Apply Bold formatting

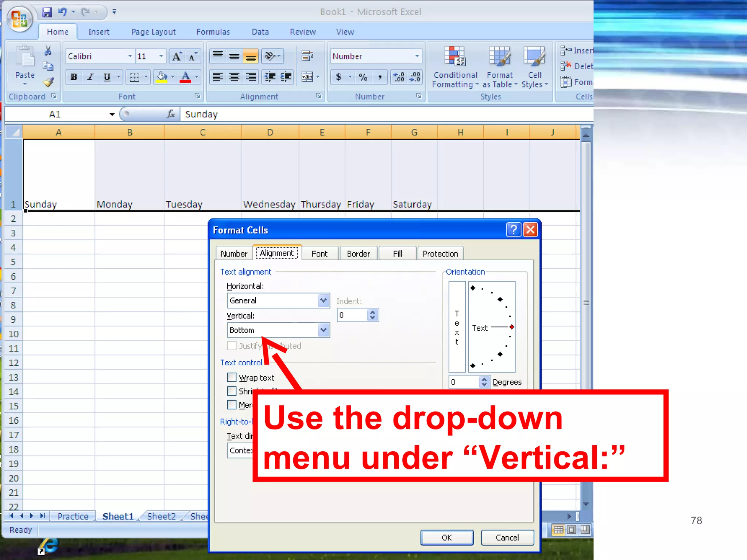[74, 77]
